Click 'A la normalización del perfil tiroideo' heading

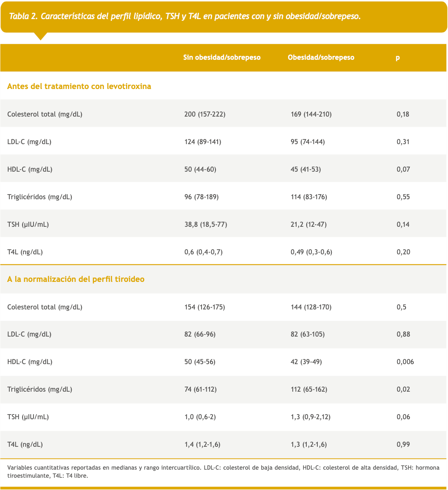(76, 279)
